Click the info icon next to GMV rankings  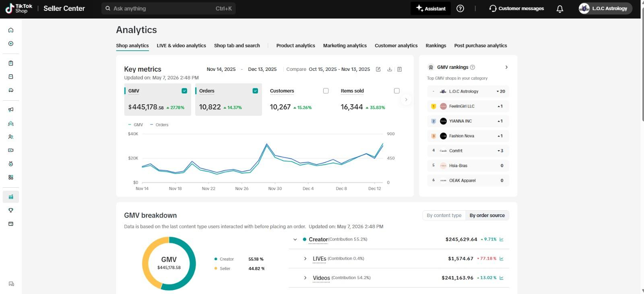[x=473, y=67]
